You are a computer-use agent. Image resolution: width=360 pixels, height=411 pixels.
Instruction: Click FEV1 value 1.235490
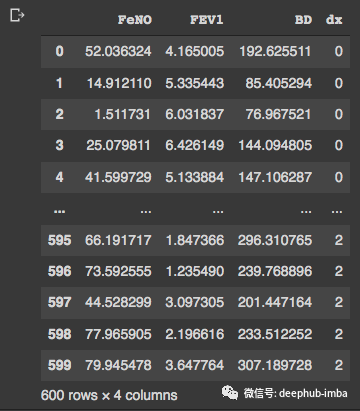195,271
